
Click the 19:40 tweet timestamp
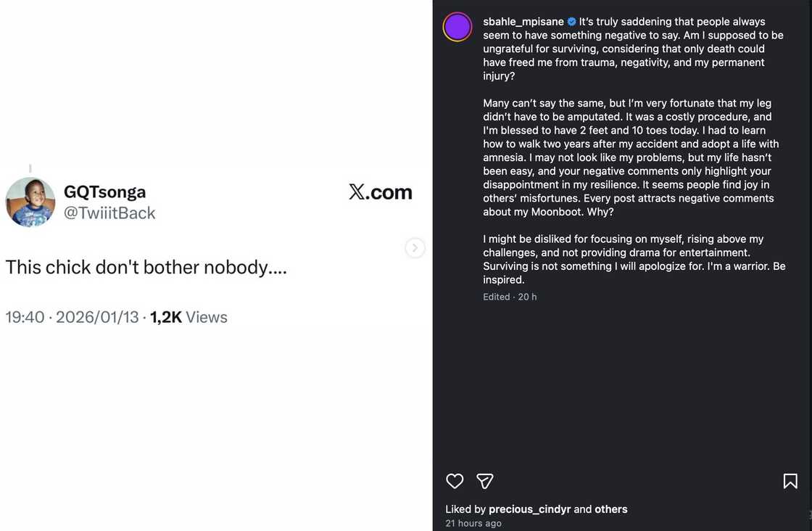tap(25, 317)
